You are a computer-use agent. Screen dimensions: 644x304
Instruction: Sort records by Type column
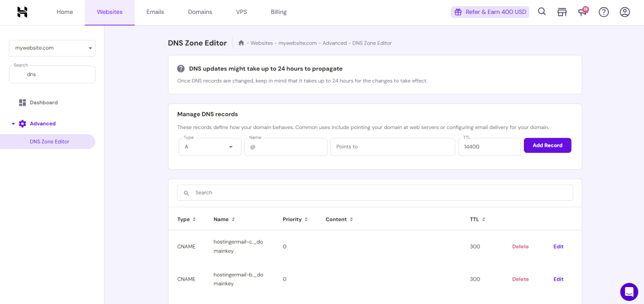click(x=186, y=220)
